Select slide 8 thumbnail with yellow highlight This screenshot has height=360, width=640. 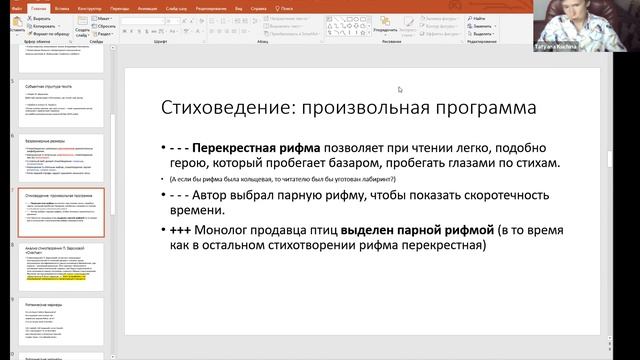point(61,267)
